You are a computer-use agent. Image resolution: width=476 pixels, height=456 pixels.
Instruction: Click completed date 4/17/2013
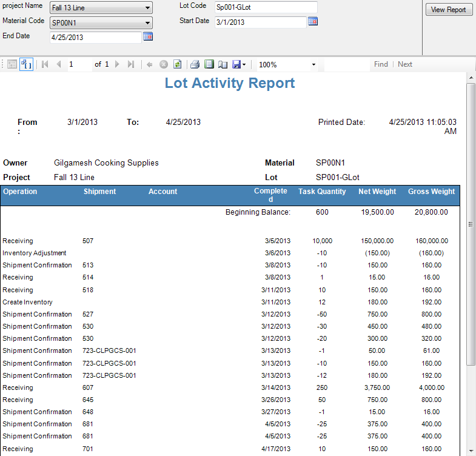[x=276, y=449]
